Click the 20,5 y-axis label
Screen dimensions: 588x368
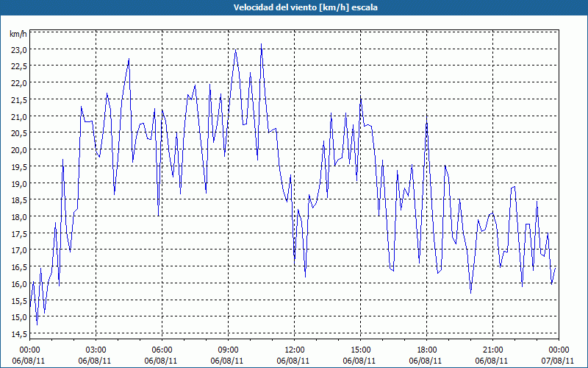pos(20,133)
